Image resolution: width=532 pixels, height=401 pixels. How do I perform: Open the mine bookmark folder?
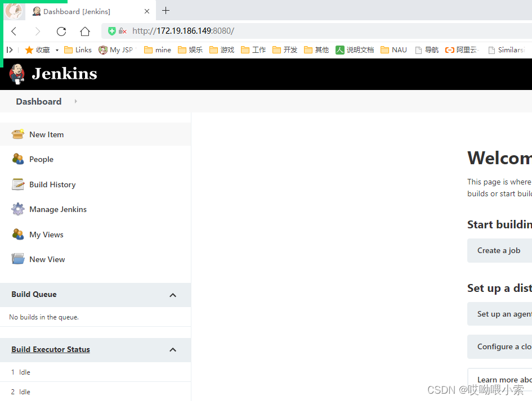(x=158, y=50)
